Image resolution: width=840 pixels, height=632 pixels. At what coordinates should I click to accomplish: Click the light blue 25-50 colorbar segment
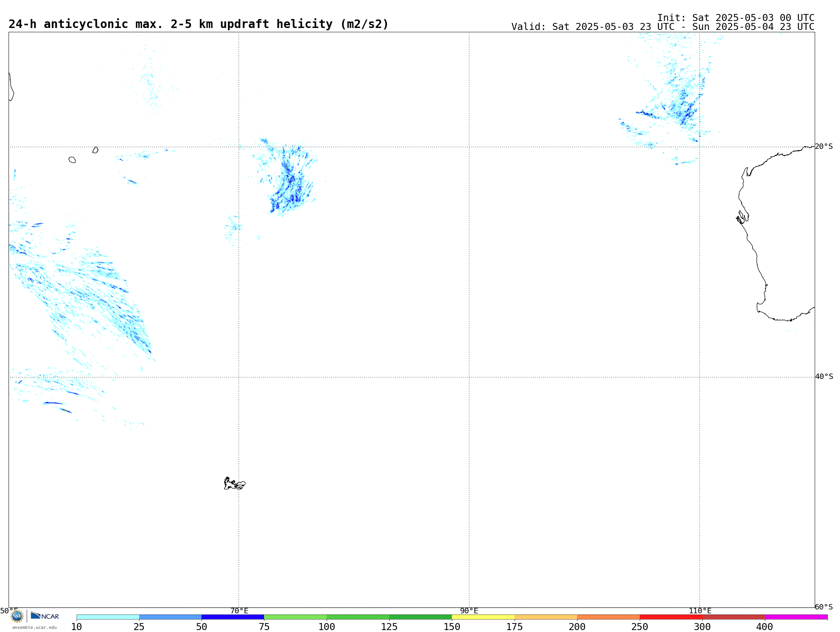click(170, 617)
